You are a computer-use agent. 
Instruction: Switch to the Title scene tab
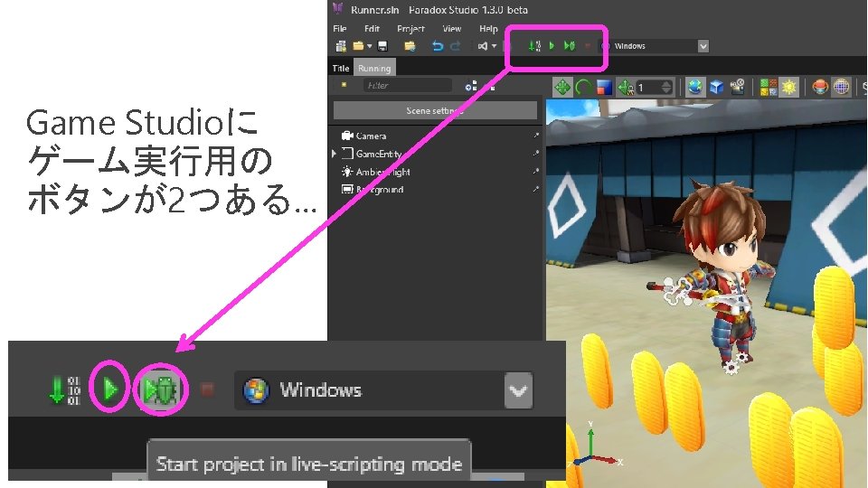[x=341, y=68]
